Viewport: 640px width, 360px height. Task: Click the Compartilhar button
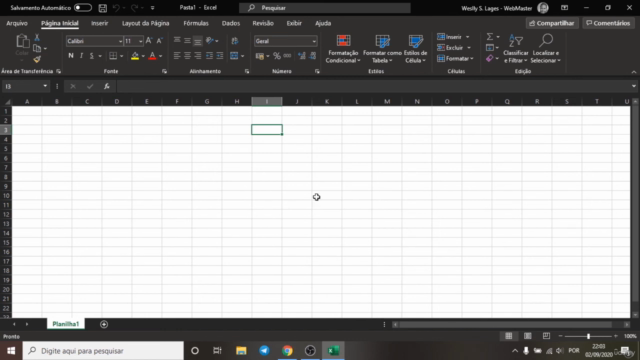click(x=552, y=23)
